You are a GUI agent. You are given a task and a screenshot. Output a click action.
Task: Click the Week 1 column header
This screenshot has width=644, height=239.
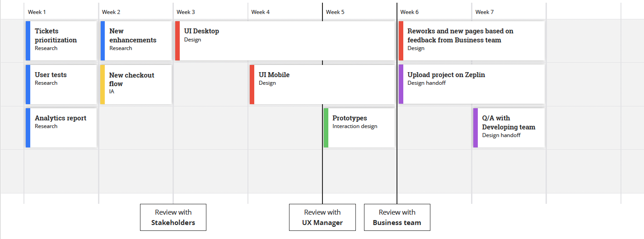(37, 12)
